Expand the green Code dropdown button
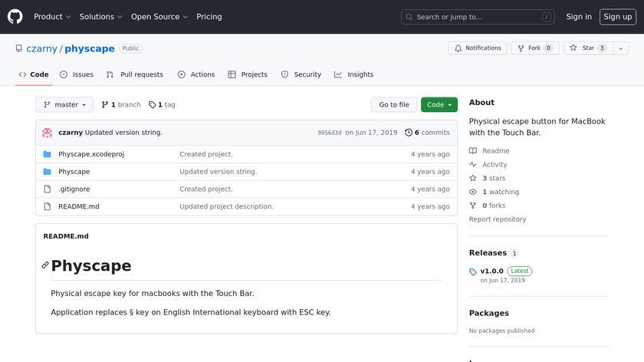The height and width of the screenshot is (362, 644). pyautogui.click(x=439, y=105)
